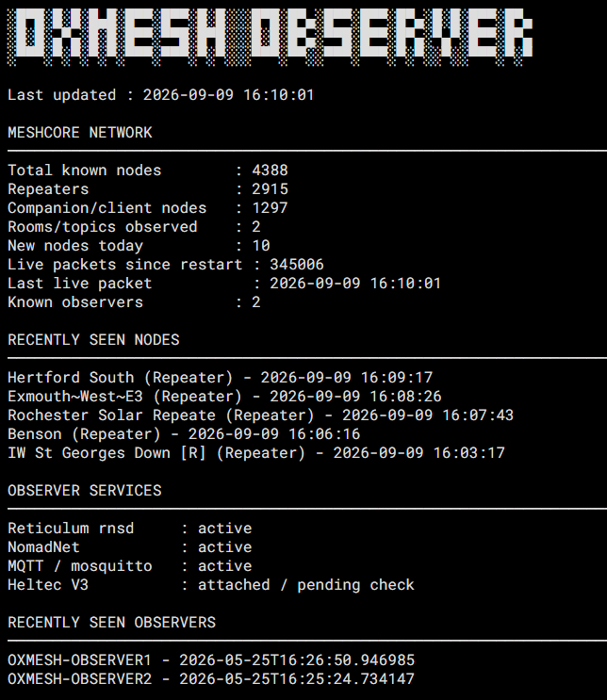Click the OXMESH OBSERVER ASCII banner title
This screenshot has width=607, height=700.
tap(270, 38)
